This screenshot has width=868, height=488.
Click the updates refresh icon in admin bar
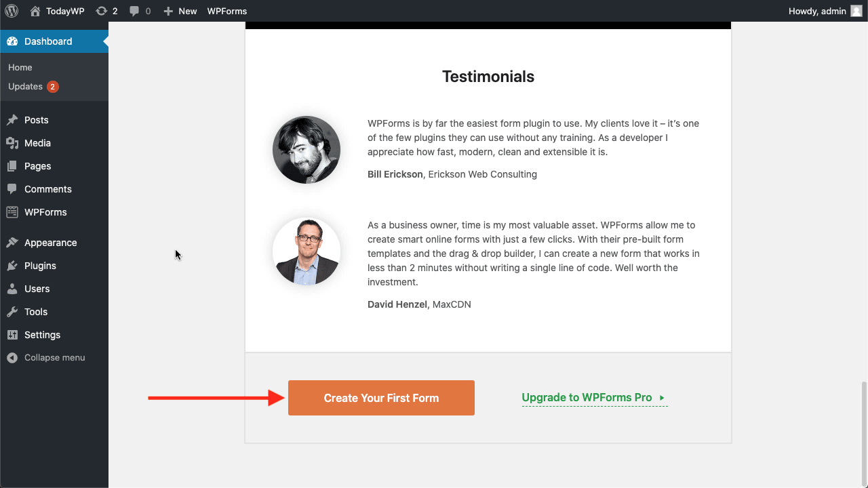pos(101,11)
